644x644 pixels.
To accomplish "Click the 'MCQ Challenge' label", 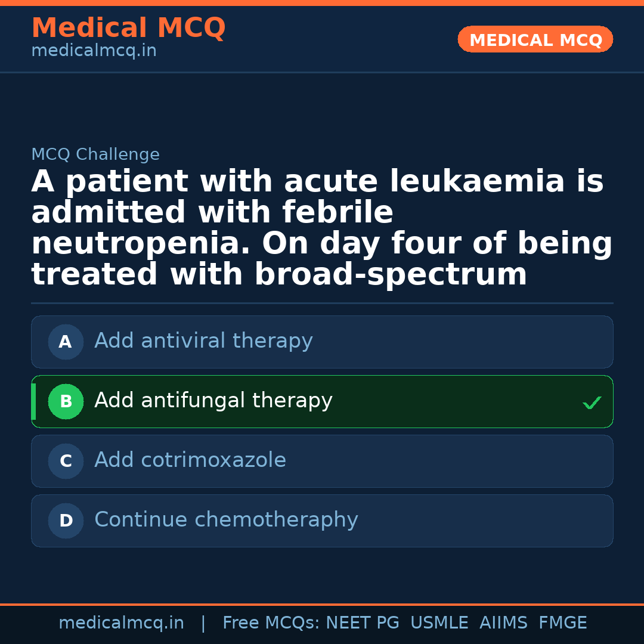I will [x=95, y=154].
